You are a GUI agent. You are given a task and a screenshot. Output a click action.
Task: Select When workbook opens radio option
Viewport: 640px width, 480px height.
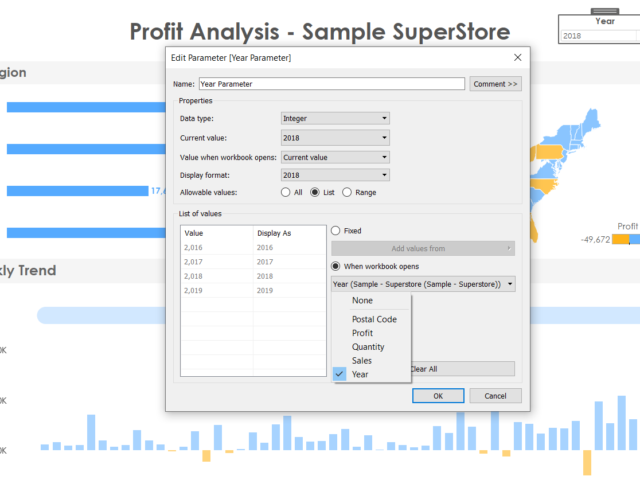pyautogui.click(x=336, y=266)
